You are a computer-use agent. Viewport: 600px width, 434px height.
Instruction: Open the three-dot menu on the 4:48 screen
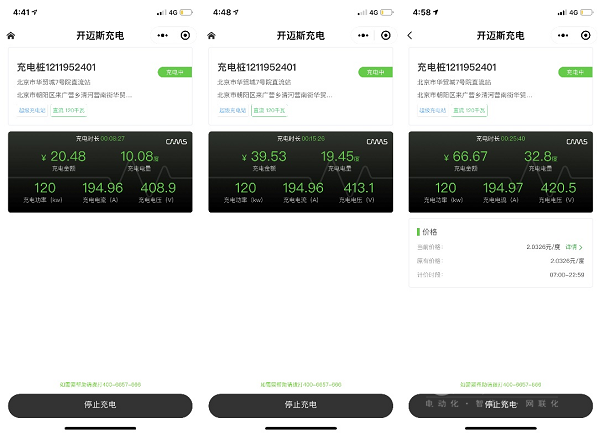(363, 35)
